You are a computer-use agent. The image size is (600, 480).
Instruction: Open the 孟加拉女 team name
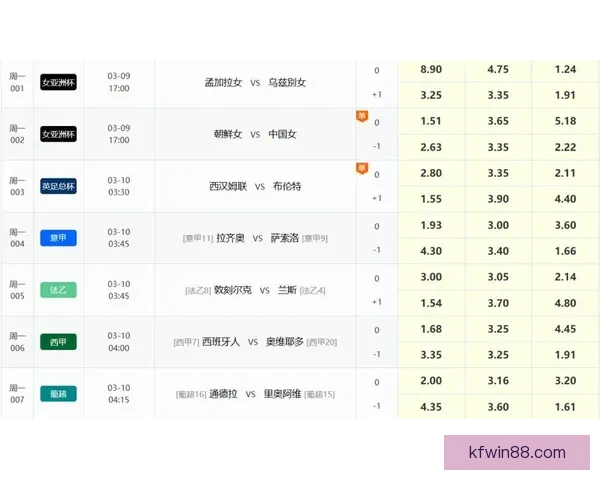tap(223, 82)
